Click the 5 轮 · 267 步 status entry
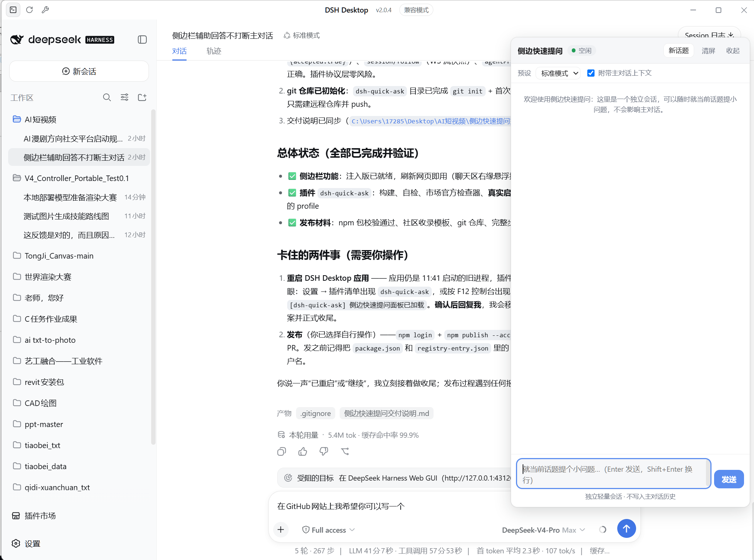 [314, 551]
